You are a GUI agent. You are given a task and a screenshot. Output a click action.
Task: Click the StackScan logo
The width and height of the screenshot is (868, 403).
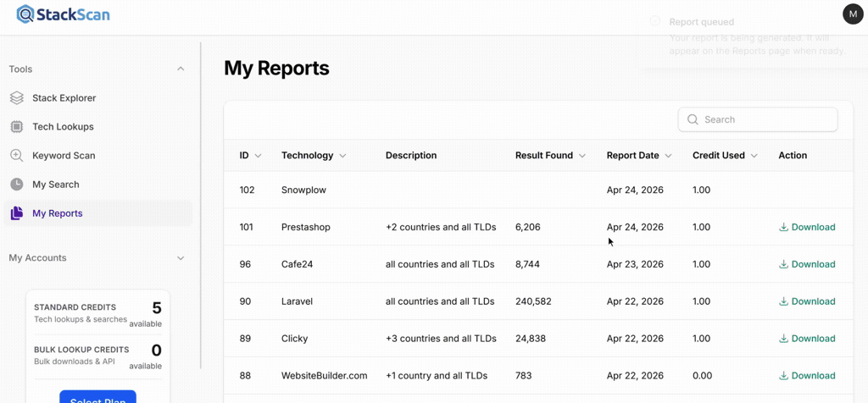(63, 14)
